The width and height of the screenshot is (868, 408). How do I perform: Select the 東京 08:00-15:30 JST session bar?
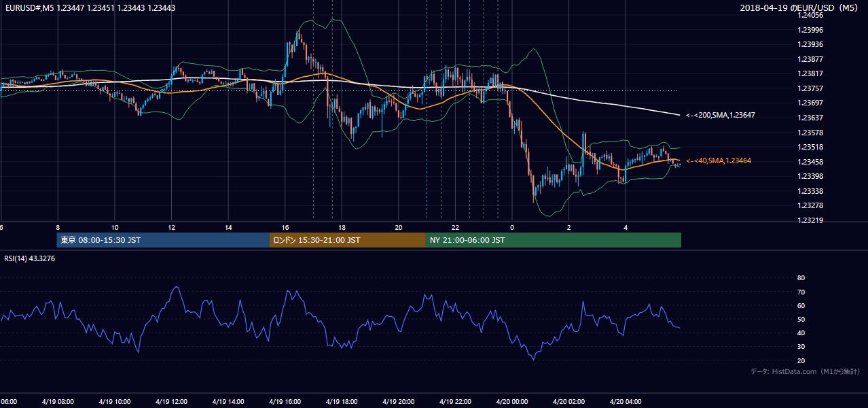[163, 240]
